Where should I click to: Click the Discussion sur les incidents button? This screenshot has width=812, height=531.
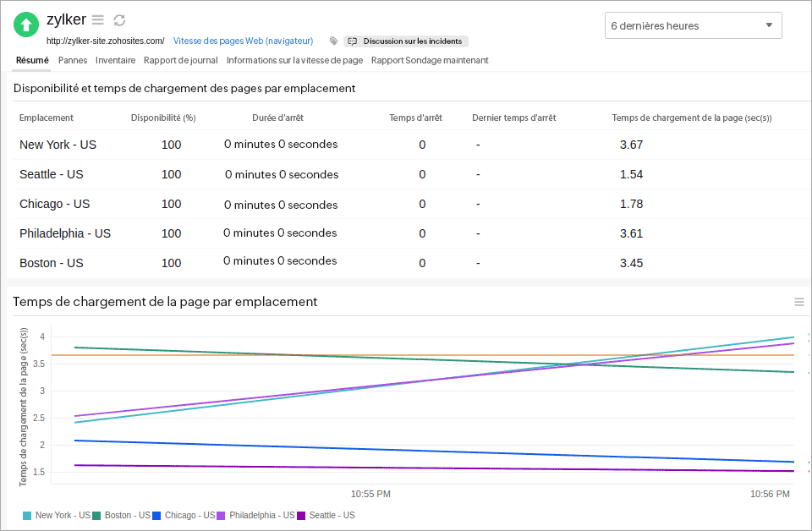406,41
